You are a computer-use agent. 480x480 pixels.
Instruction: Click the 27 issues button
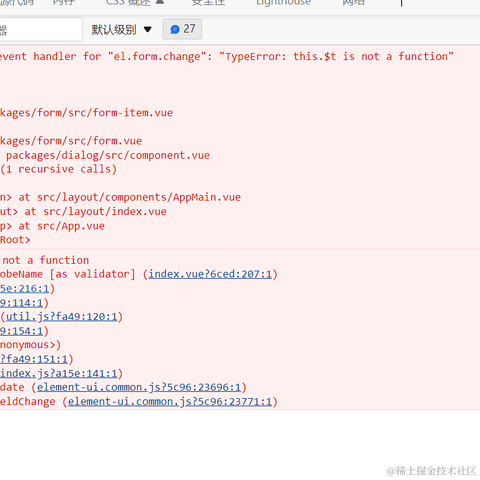[x=182, y=29]
